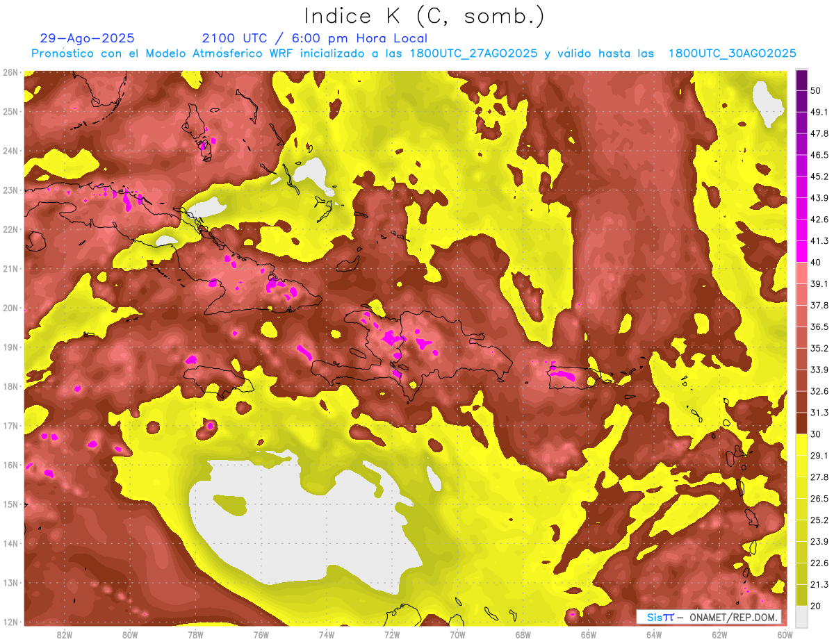Pick the magenta color bar segment between 40 and 41.3
The image size is (834, 644).
coord(801,251)
